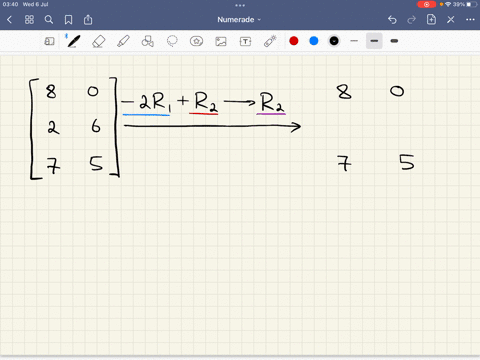Insert an image with the photo tool

click(221, 41)
